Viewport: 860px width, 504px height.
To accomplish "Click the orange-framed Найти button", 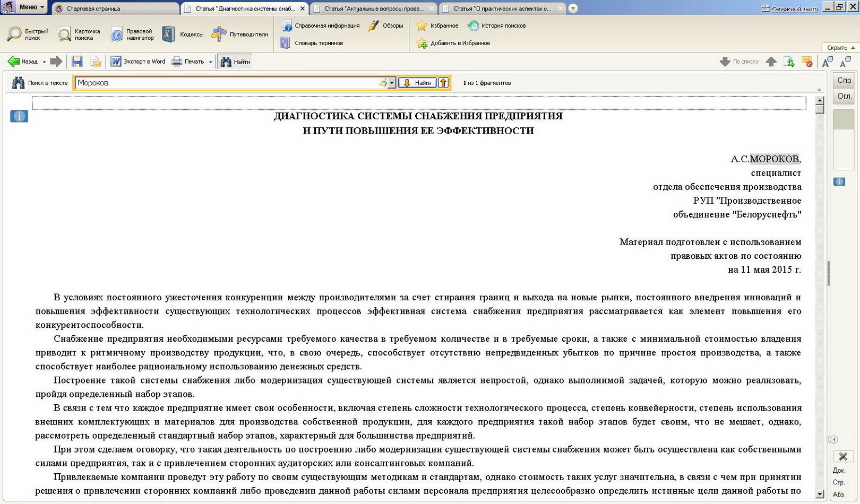I will pos(417,83).
